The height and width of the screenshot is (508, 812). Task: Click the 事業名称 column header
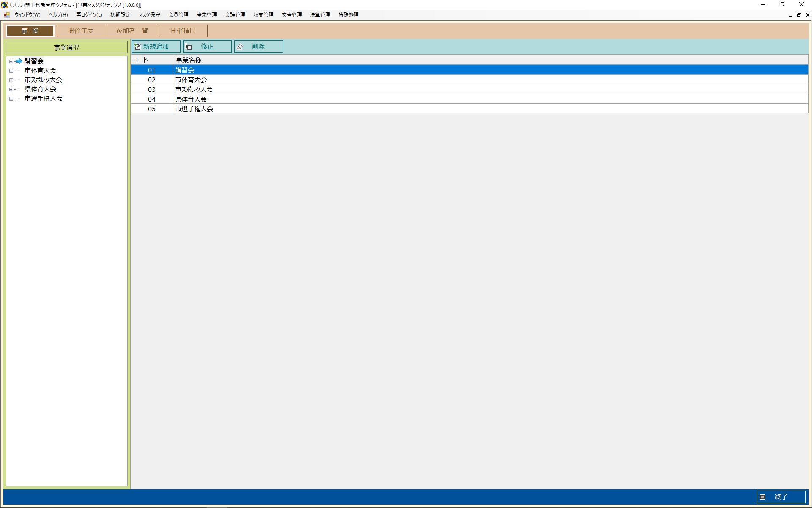coord(189,60)
